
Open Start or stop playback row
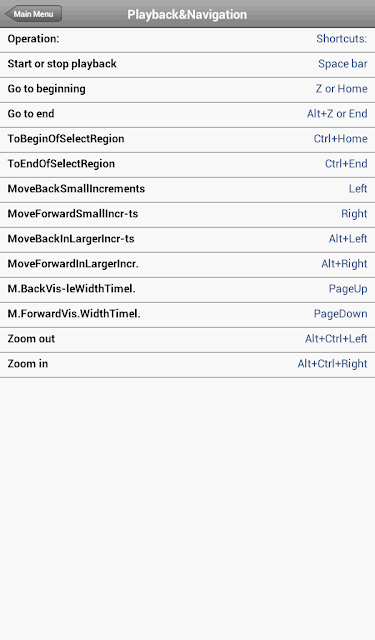[187, 65]
